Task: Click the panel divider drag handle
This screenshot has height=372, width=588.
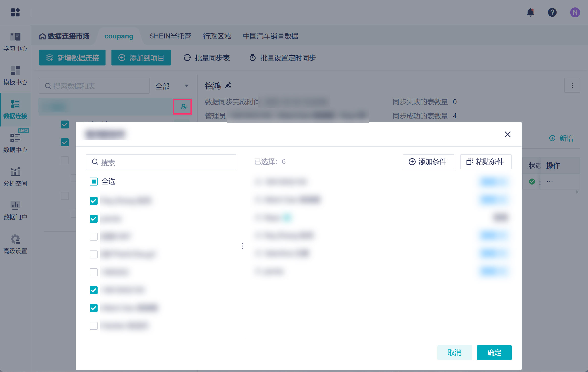Action: (242, 246)
